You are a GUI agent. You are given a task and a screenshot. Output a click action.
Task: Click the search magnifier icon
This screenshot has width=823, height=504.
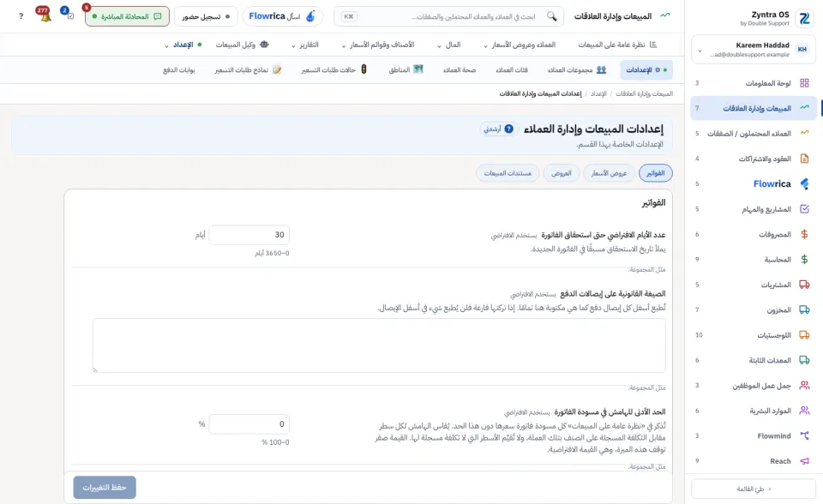coord(551,16)
